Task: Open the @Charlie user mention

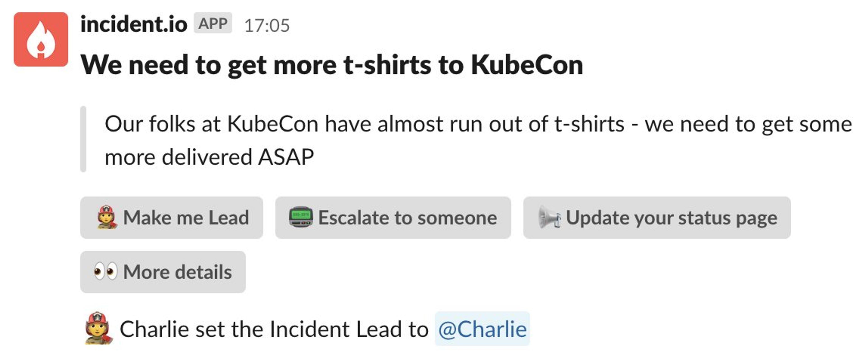Action: [x=482, y=329]
